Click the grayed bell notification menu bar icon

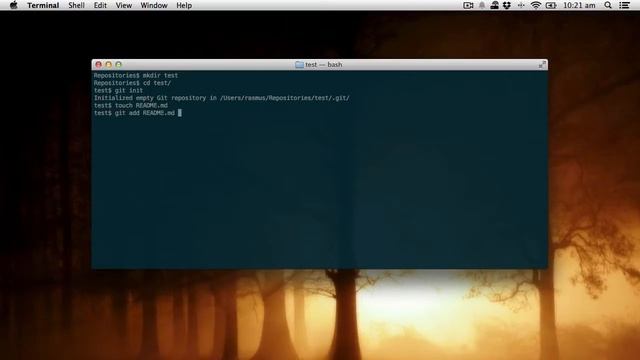pos(482,5)
